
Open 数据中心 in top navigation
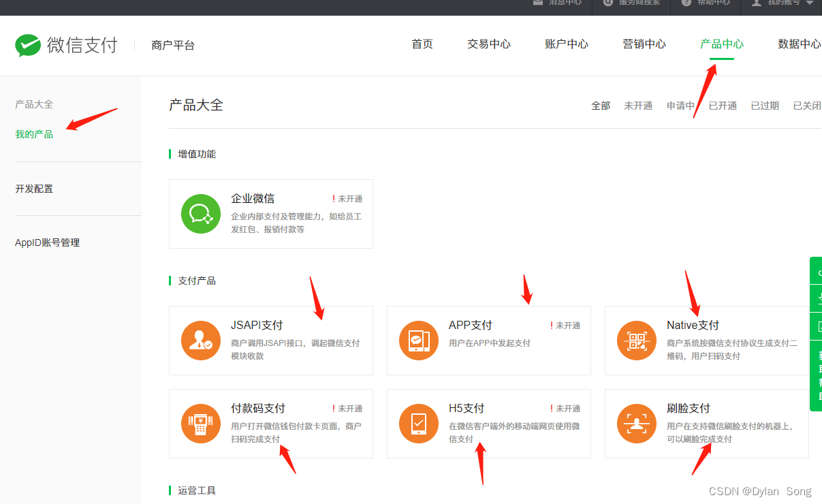[x=800, y=44]
